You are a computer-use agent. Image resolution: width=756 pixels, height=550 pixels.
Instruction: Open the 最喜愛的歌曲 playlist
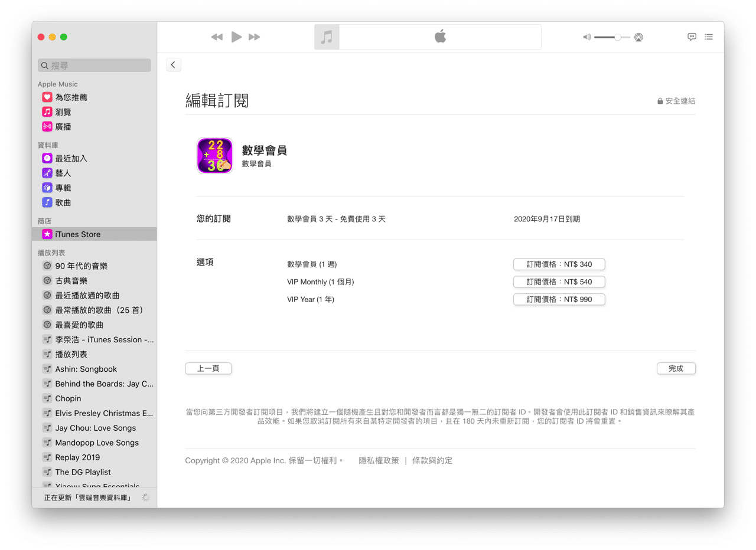[94, 325]
